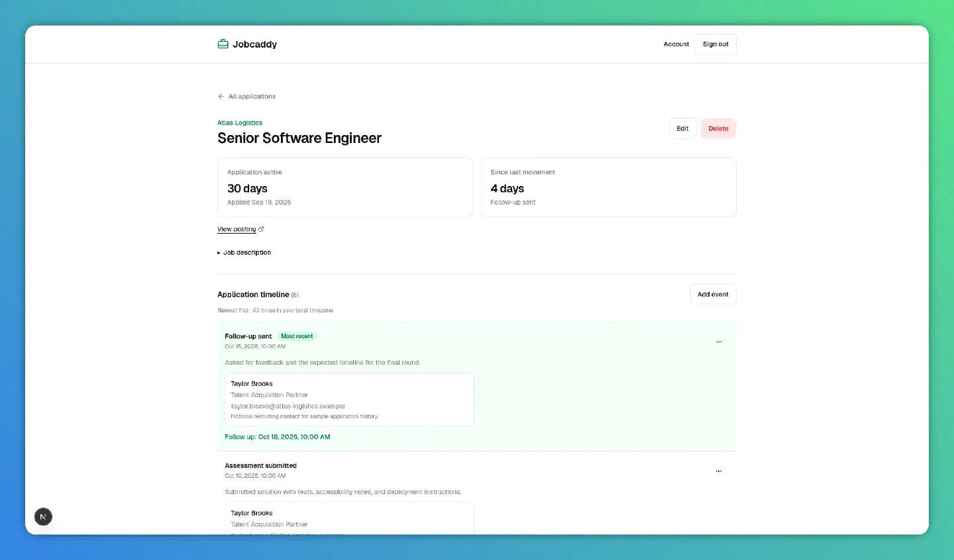Click the Edit application button
The height and width of the screenshot is (560, 954).
coord(682,128)
